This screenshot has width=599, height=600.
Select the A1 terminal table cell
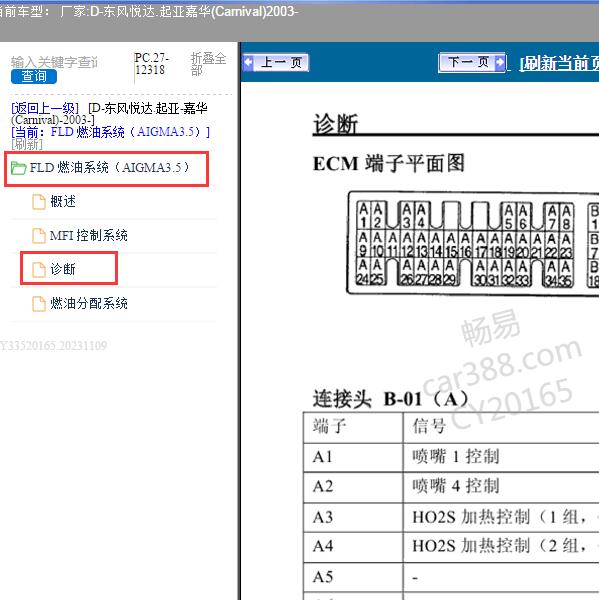point(353,457)
